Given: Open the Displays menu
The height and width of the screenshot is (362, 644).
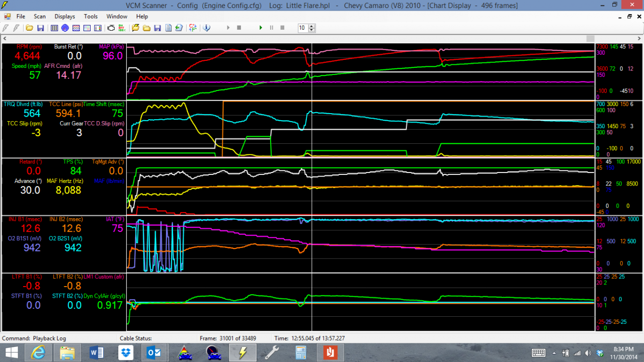Looking at the screenshot, I should [65, 17].
